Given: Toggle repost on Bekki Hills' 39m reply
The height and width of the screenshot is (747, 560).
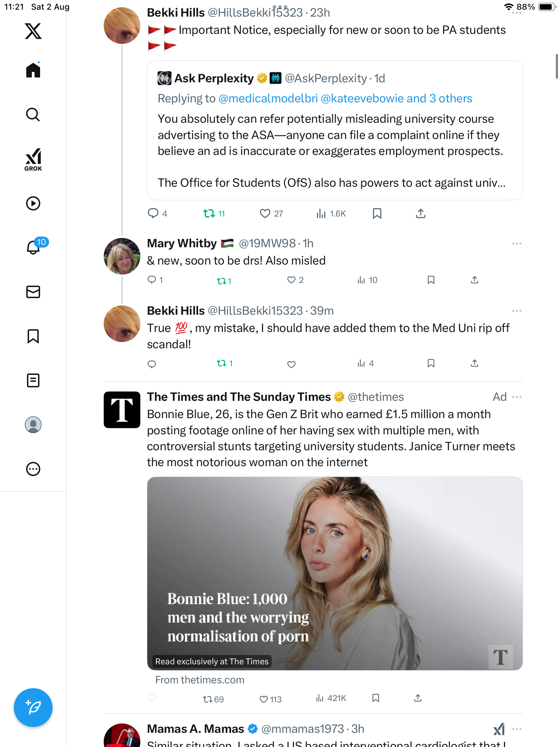Looking at the screenshot, I should (x=222, y=363).
